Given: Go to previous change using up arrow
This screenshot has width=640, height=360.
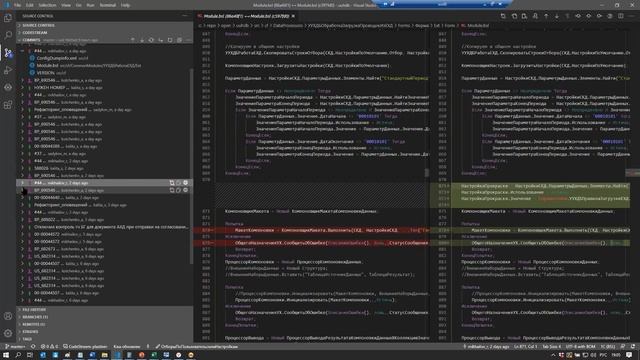Looking at the screenshot, I should tap(546, 16).
